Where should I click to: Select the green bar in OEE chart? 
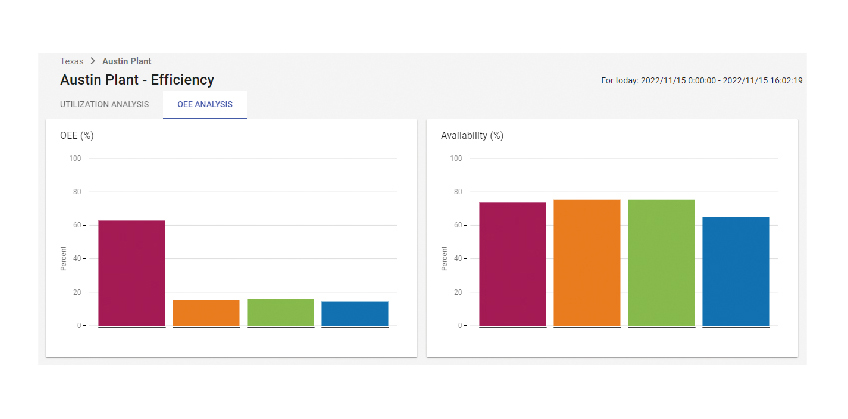click(x=280, y=312)
